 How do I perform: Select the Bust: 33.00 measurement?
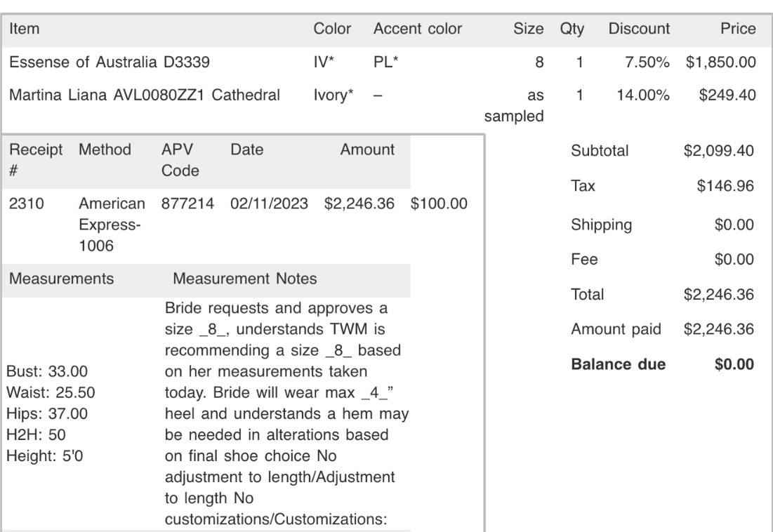coord(47,371)
